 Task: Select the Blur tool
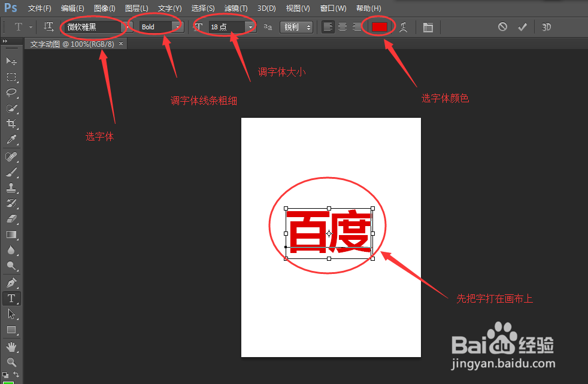coord(11,250)
